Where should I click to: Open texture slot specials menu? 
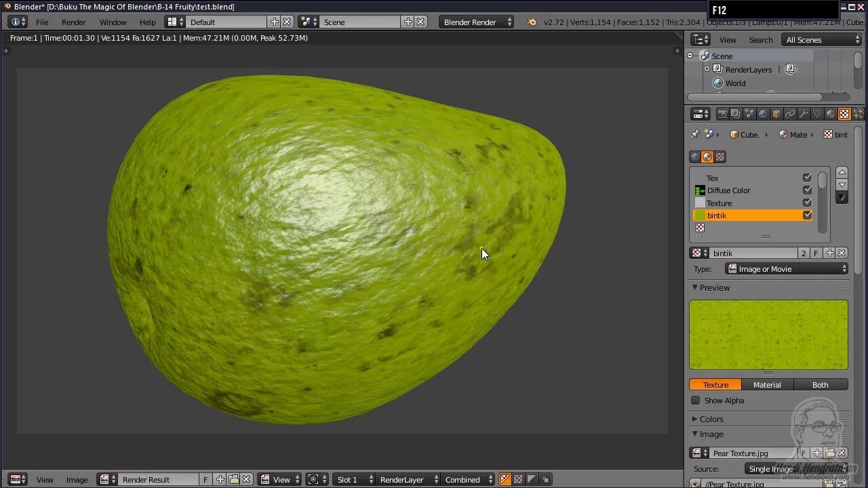pyautogui.click(x=842, y=198)
